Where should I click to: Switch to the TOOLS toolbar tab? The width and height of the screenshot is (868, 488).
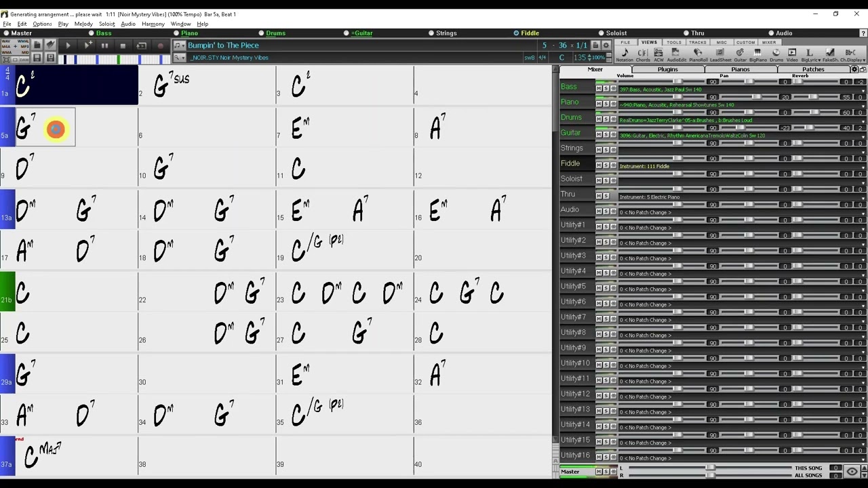click(673, 42)
